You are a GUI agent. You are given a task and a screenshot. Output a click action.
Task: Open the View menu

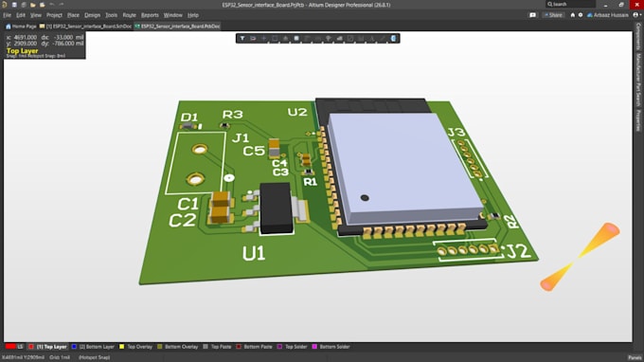coord(36,15)
